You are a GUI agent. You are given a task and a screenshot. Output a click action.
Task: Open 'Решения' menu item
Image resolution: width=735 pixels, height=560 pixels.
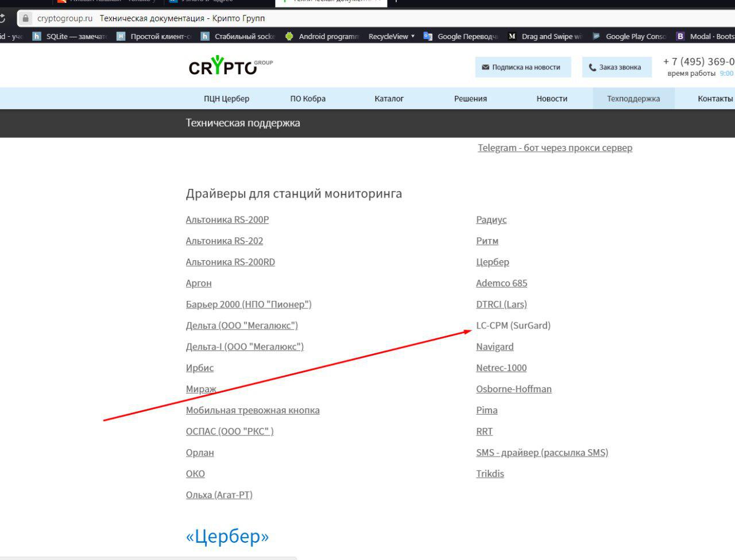pos(470,98)
